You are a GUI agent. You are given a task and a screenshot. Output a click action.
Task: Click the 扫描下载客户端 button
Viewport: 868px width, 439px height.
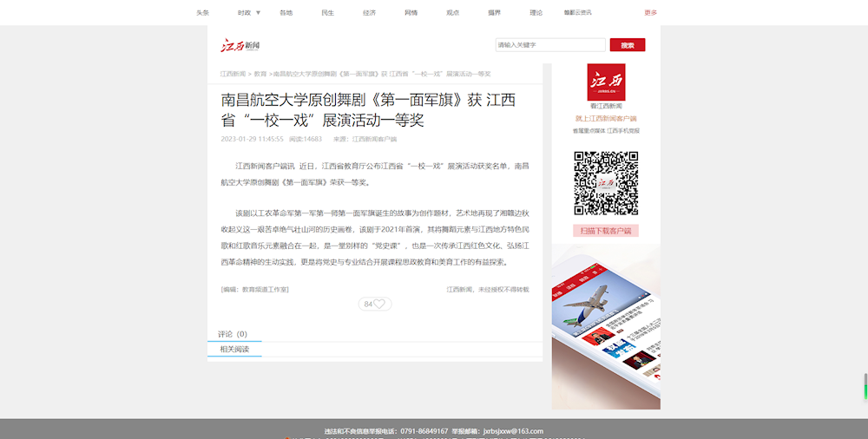click(606, 231)
